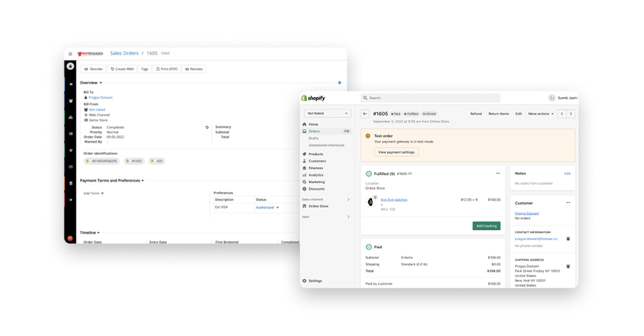Click the plus icon next to Add Term
Viewport: 644px width, 336px height.
102,193
